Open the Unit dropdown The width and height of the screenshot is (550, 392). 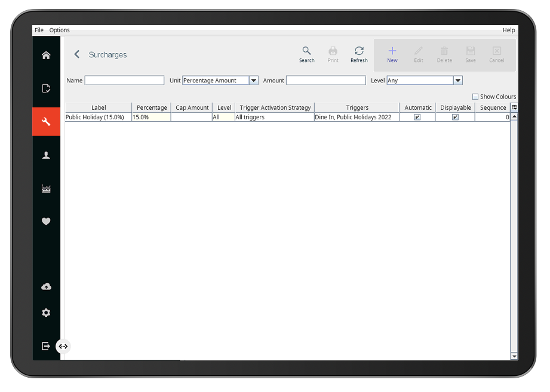pos(253,81)
